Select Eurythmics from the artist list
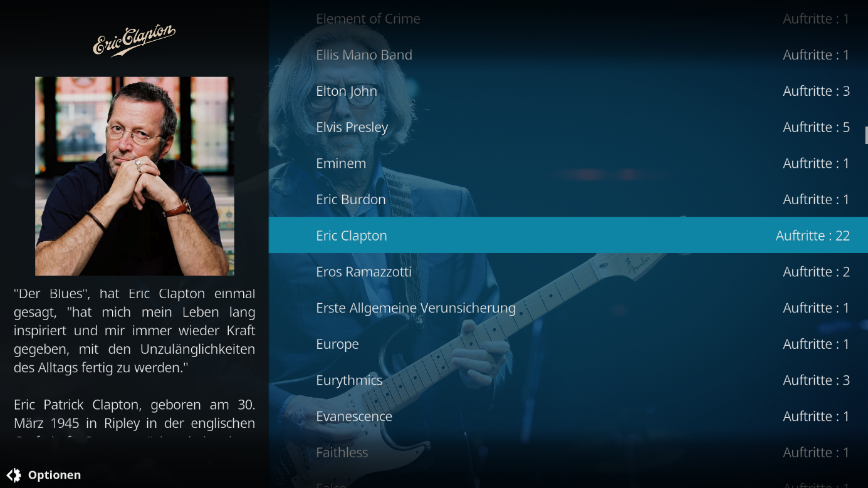This screenshot has width=868, height=488. pyautogui.click(x=568, y=380)
